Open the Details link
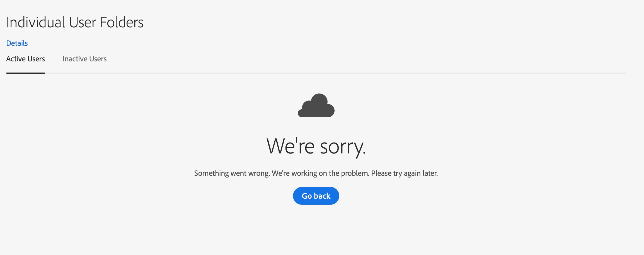The height and width of the screenshot is (255, 644). 17,43
